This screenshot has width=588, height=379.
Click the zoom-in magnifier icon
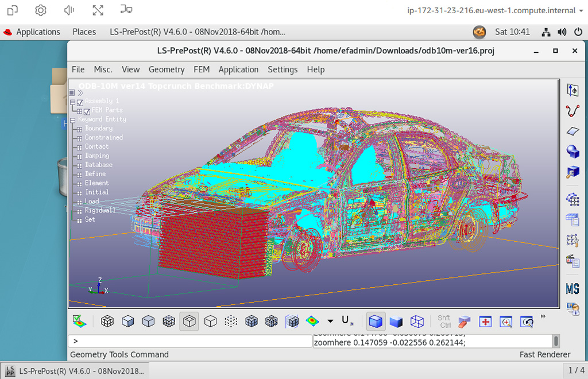(x=506, y=322)
